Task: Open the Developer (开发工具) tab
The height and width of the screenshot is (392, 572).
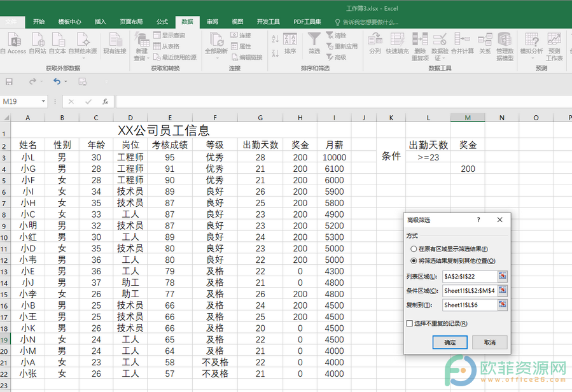Action: (x=268, y=22)
